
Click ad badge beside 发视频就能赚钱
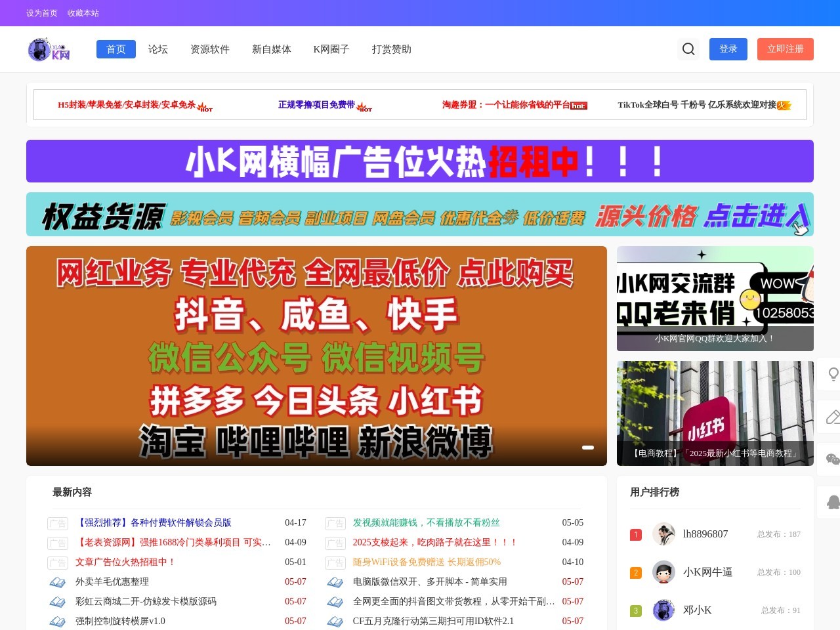[335, 524]
